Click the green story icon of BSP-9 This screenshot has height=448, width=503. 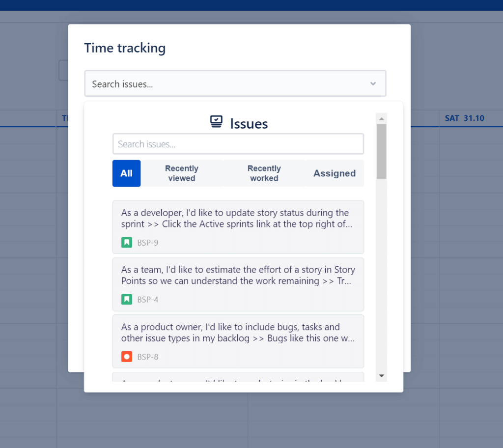127,242
